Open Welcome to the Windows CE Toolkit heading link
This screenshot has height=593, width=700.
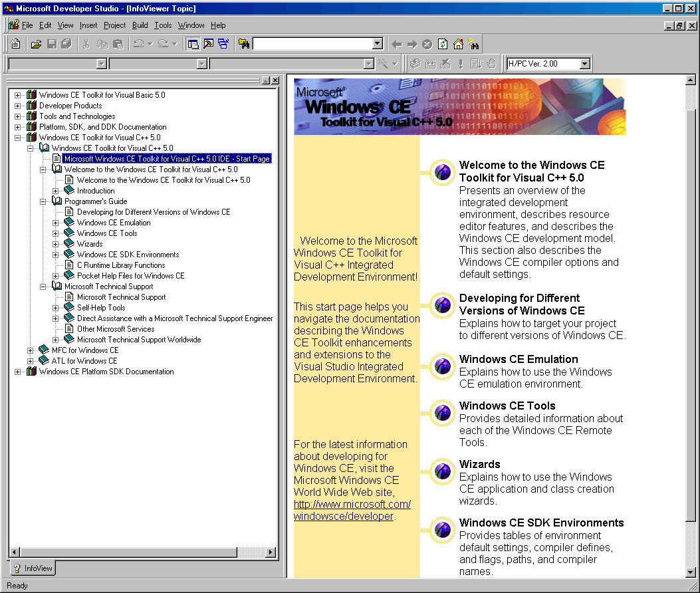(532, 172)
